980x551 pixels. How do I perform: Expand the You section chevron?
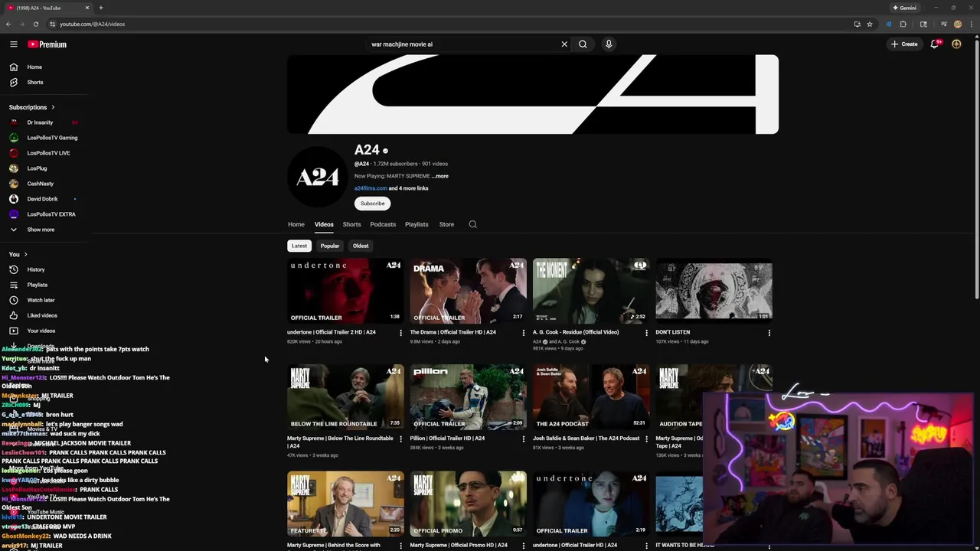click(25, 254)
